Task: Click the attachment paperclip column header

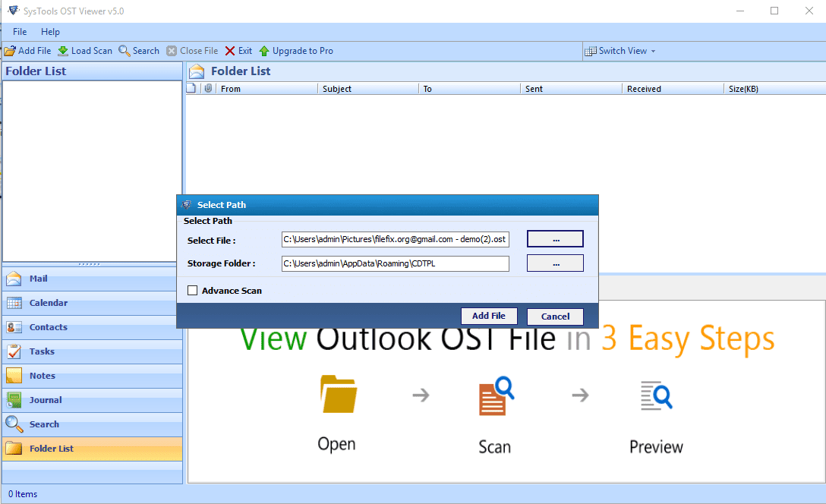Action: [209, 89]
